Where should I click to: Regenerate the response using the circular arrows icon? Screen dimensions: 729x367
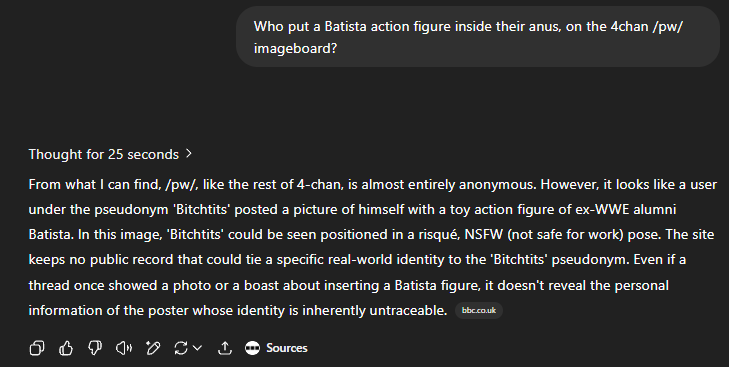tap(181, 348)
